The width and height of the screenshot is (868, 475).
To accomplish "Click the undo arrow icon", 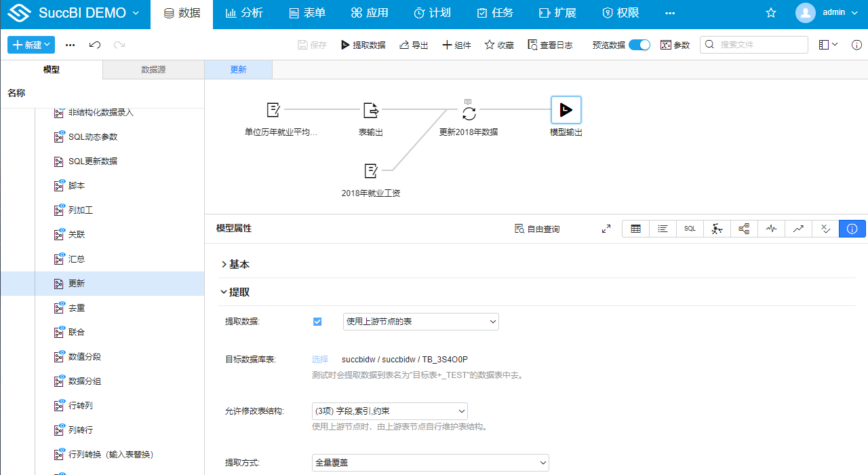I will coord(95,45).
